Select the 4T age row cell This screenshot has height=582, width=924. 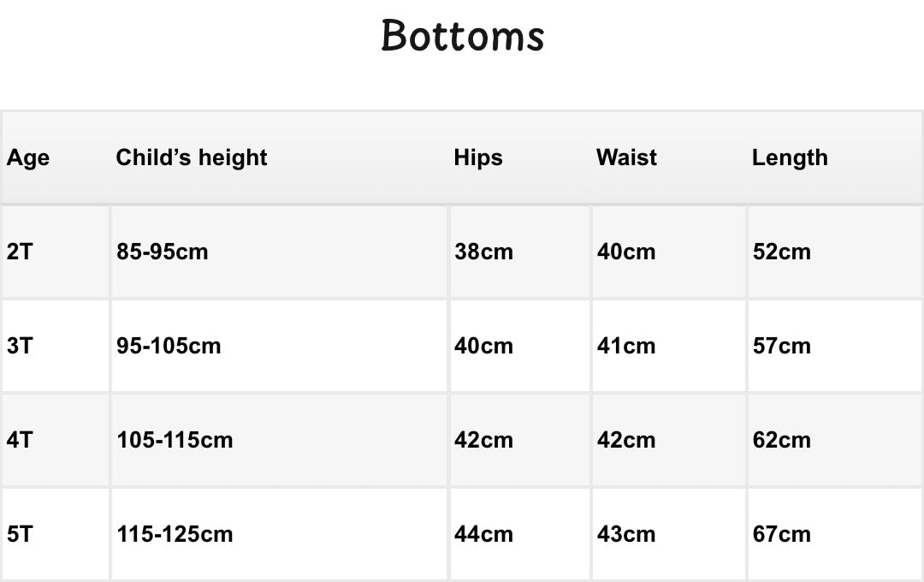click(56, 440)
